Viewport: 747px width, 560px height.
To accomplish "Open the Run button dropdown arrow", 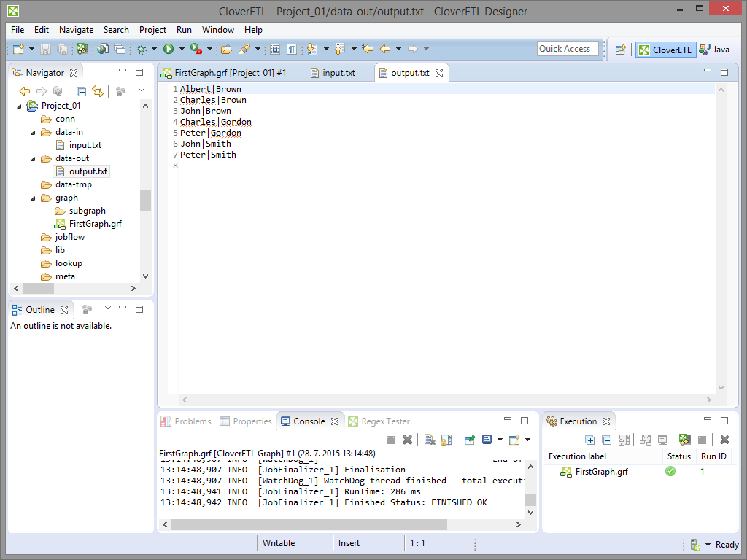I will (182, 50).
